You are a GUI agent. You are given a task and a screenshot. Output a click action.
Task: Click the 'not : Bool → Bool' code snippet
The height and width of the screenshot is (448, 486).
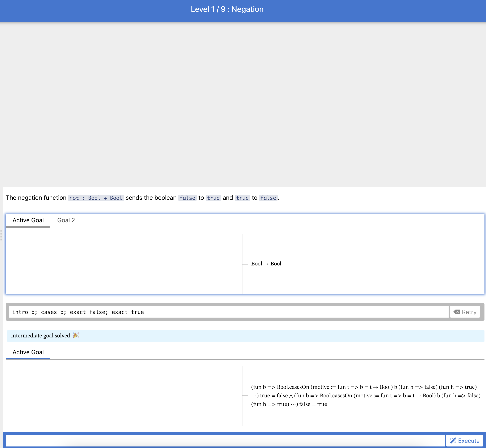(x=96, y=198)
